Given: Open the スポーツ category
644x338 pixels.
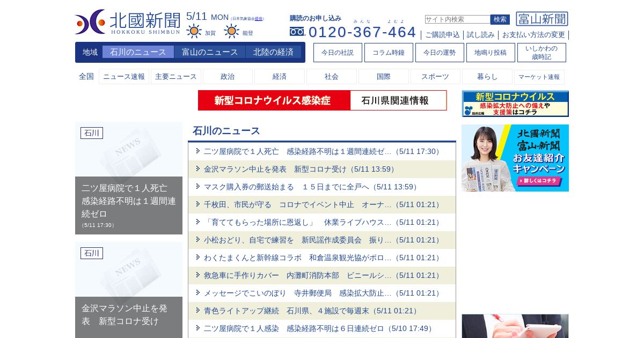Looking at the screenshot, I should [x=435, y=77].
